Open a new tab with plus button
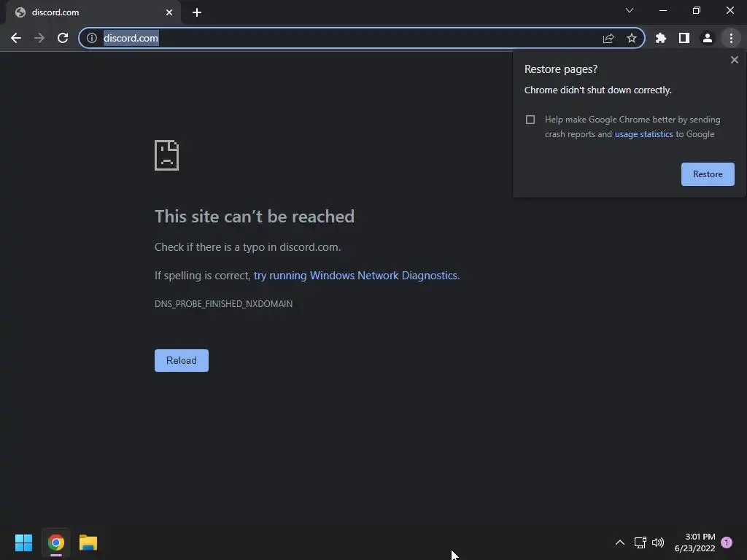747x560 pixels. click(x=197, y=12)
